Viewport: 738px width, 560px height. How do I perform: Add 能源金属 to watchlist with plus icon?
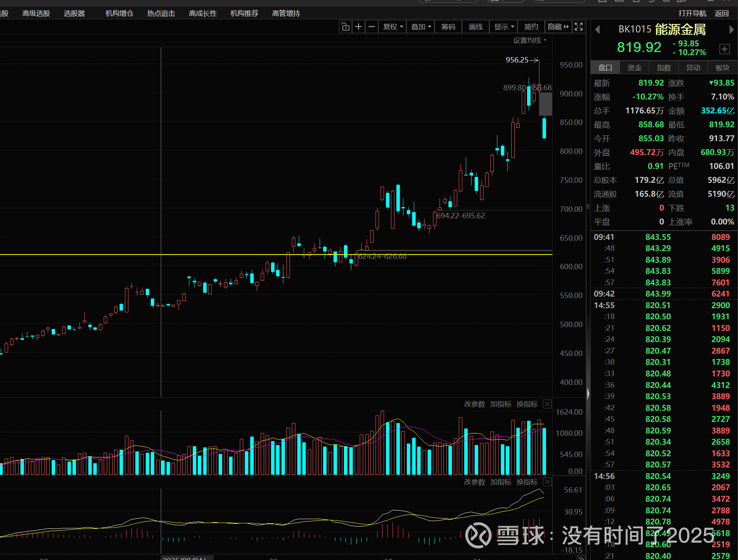pos(725,49)
